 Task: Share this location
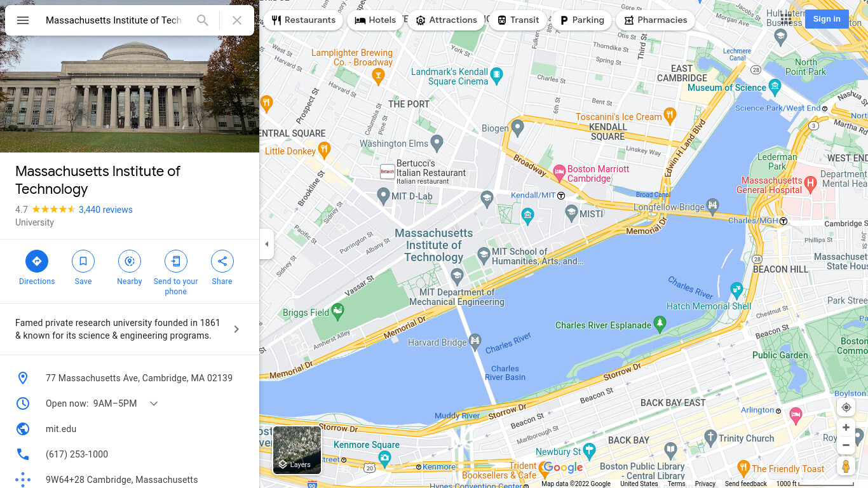click(222, 268)
